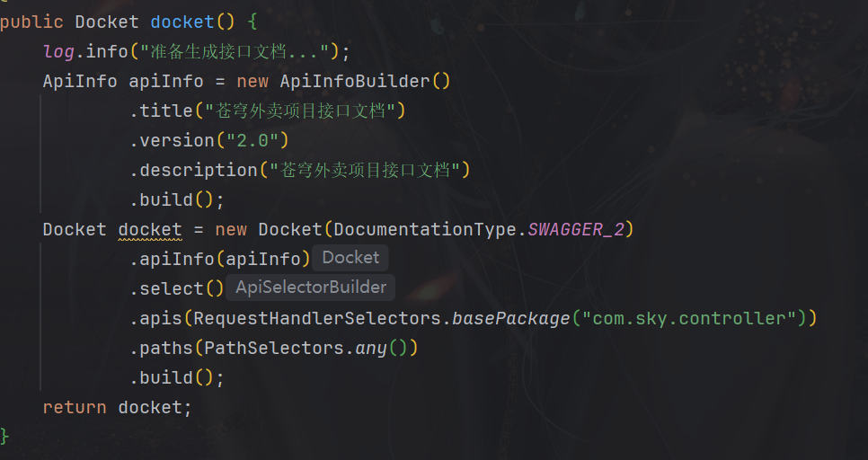This screenshot has height=460, width=868.
Task: Click the ApiInfoBuilder constructor call
Action: coord(355,81)
